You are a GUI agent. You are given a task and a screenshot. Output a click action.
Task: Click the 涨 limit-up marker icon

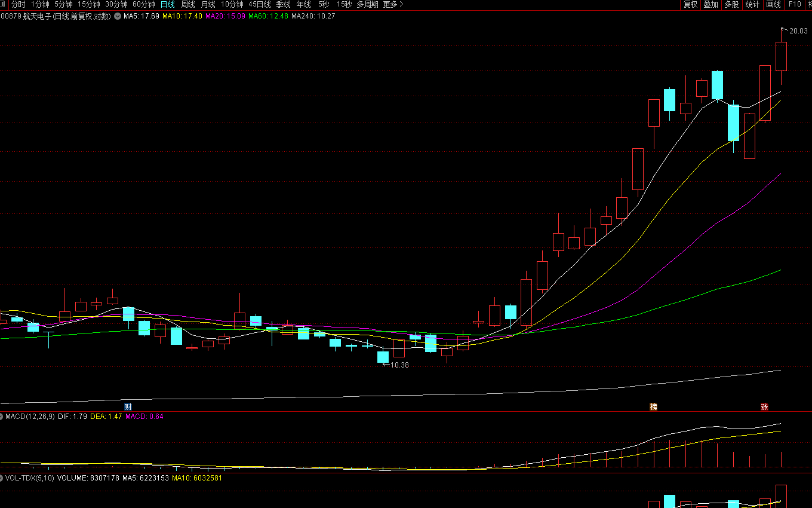coord(764,407)
